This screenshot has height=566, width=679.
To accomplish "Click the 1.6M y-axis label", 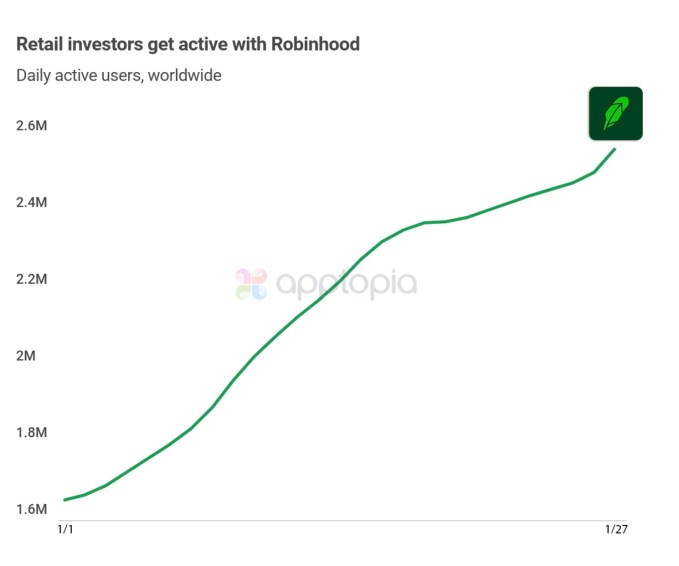I will pos(31,509).
